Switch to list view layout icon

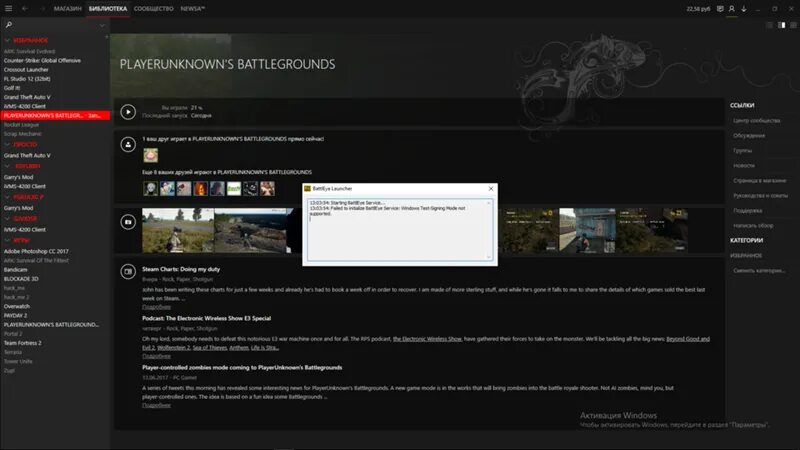click(x=769, y=25)
